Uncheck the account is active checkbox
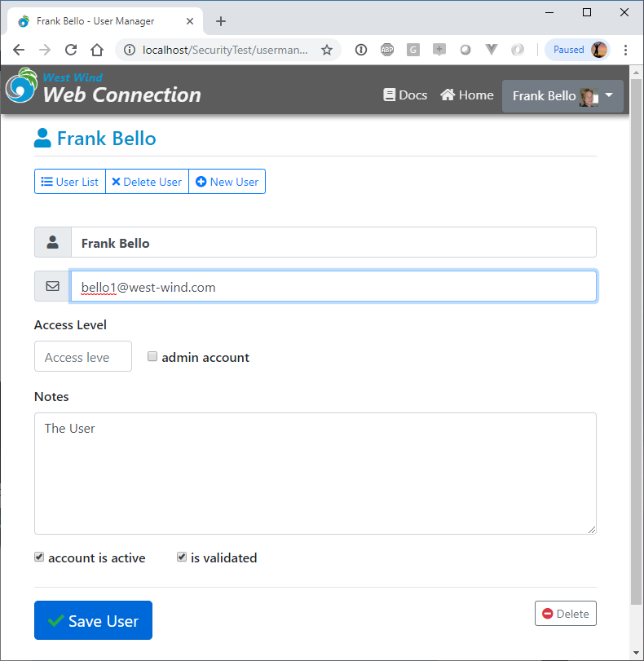 pos(39,557)
